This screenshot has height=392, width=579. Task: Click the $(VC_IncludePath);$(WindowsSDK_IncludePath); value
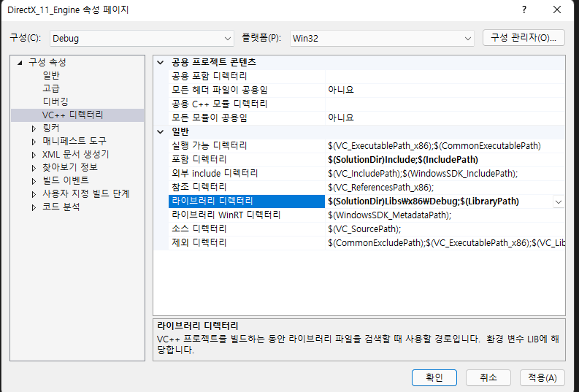(423, 174)
